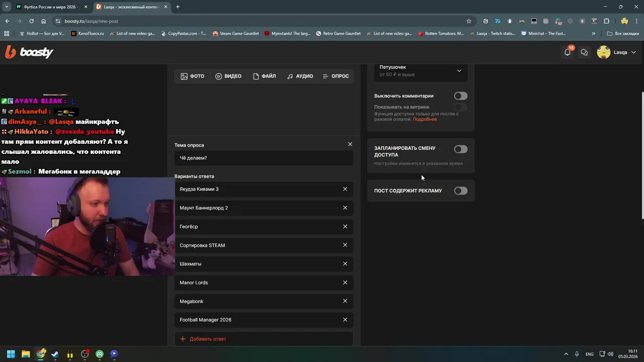Open File Explorer from taskbar
This screenshot has height=362, width=644.
point(26,354)
